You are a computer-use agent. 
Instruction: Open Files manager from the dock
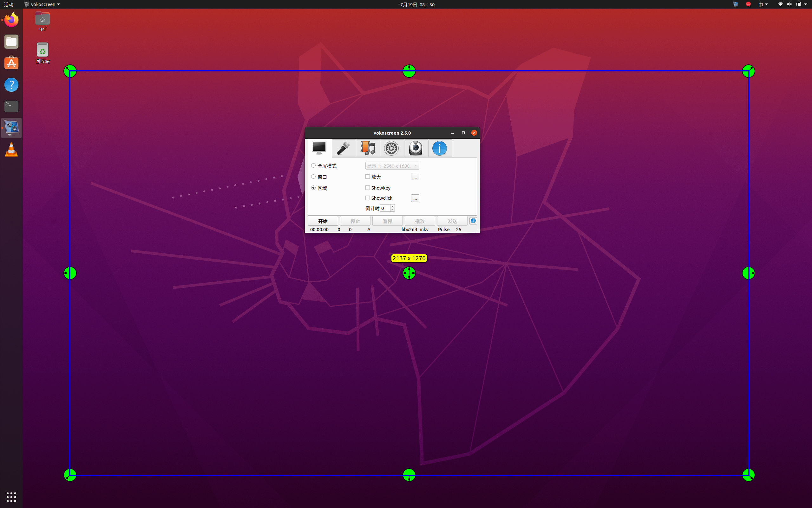pos(11,42)
